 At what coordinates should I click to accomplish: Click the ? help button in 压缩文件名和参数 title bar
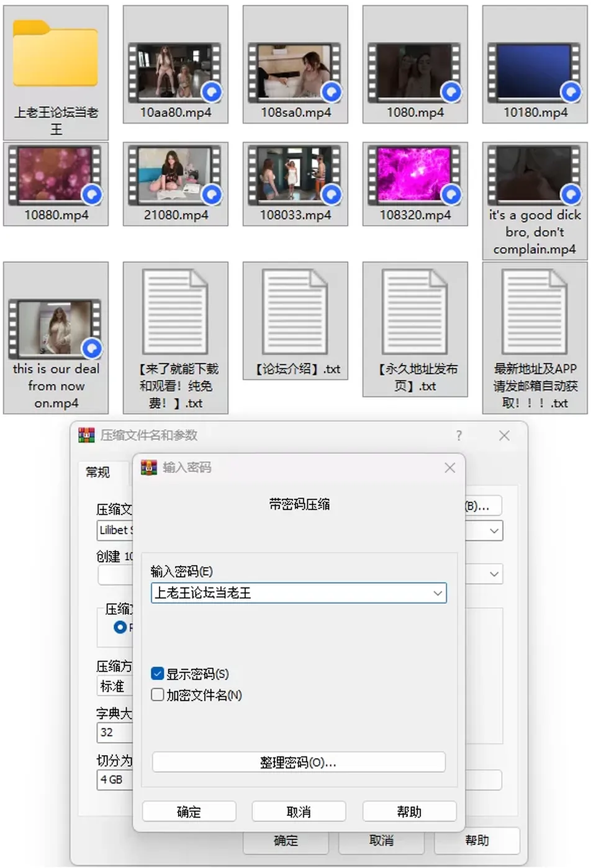pos(459,436)
